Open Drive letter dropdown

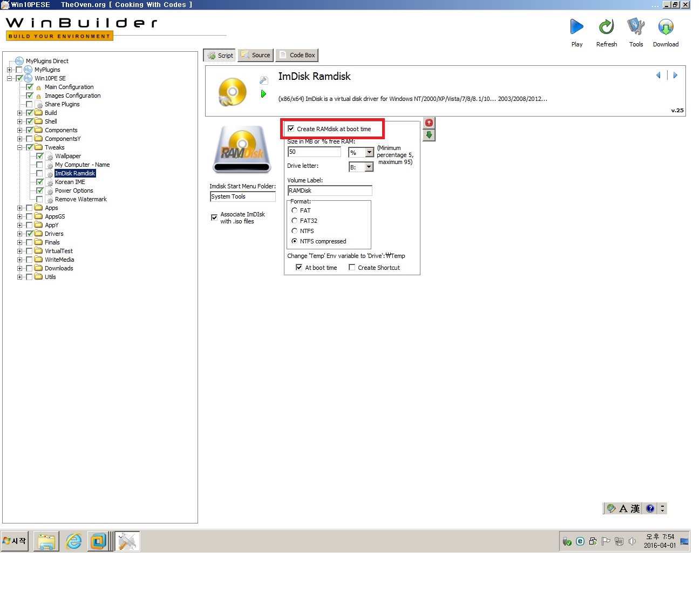click(x=369, y=167)
